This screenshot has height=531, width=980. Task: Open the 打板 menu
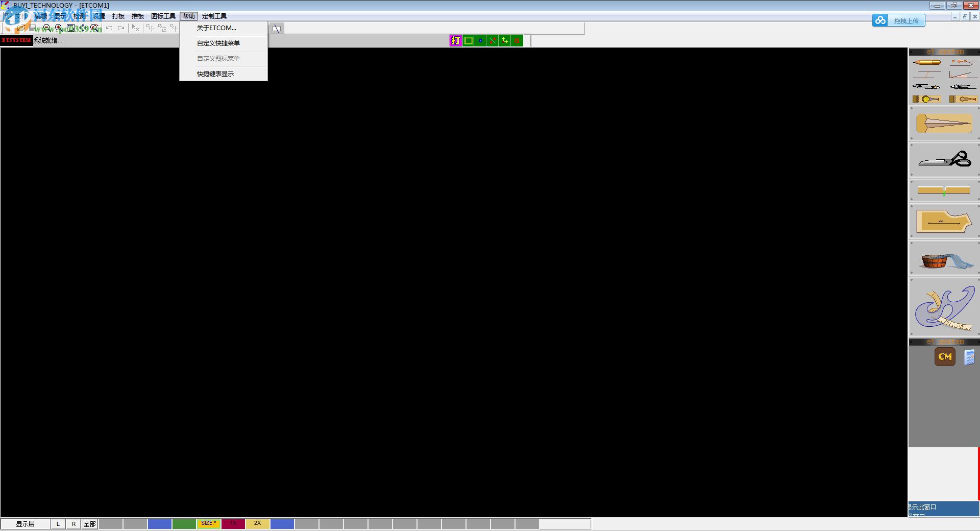pos(118,16)
